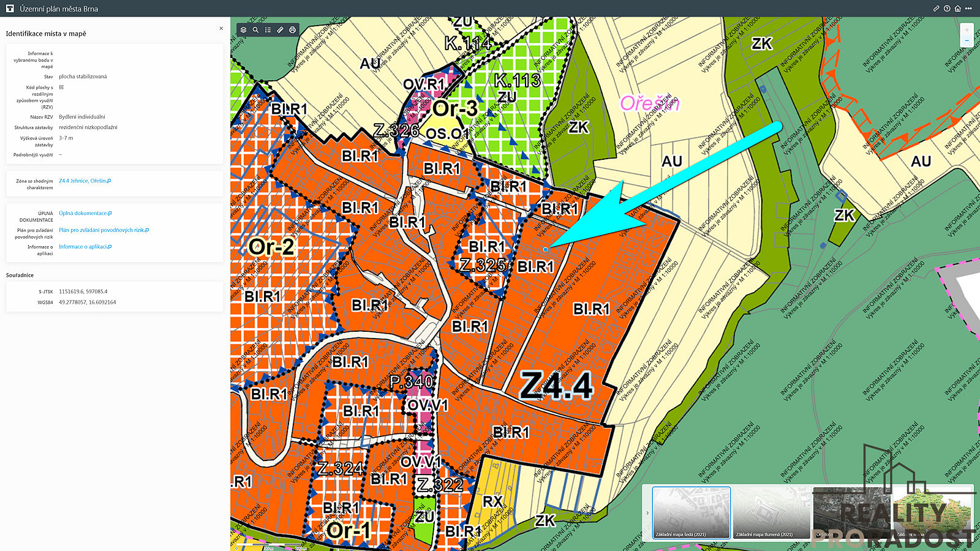Open the Informace o aplikaci link
Image resolution: width=980 pixels, height=551 pixels.
coord(85,247)
